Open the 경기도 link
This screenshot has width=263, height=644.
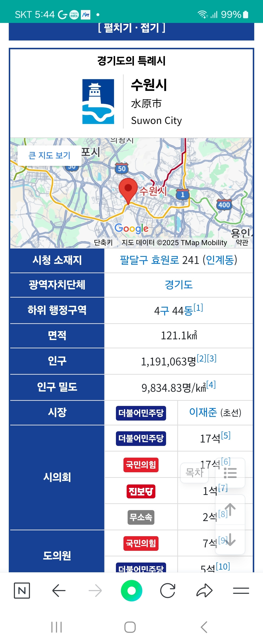[x=179, y=285]
